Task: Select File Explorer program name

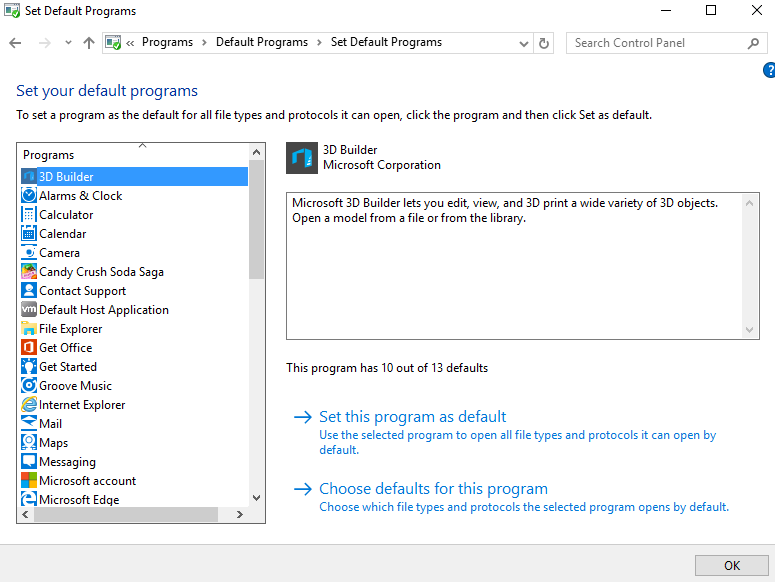Action: [x=71, y=329]
